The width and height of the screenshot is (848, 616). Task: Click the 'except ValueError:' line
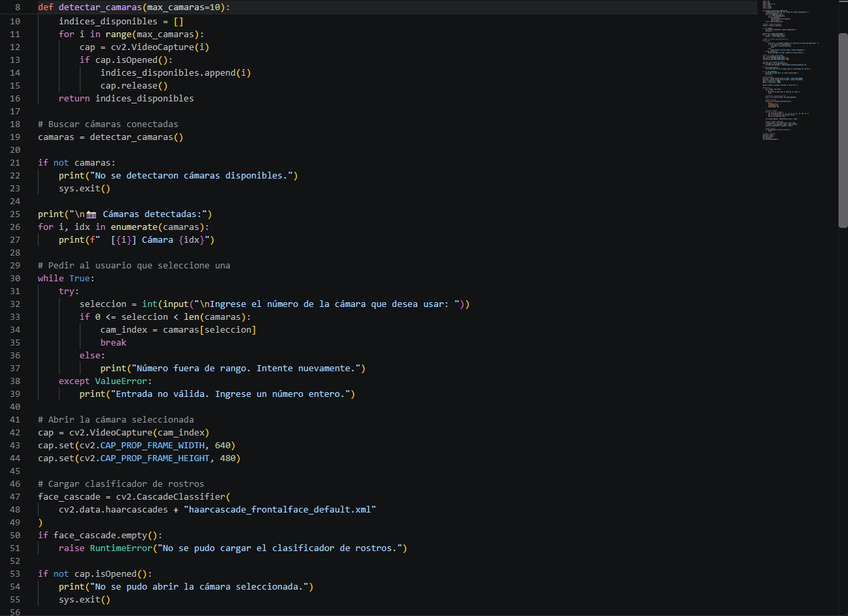[x=105, y=381]
